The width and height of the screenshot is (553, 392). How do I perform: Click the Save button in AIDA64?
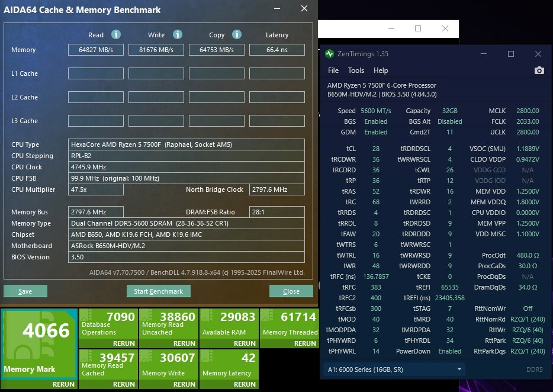pos(25,291)
